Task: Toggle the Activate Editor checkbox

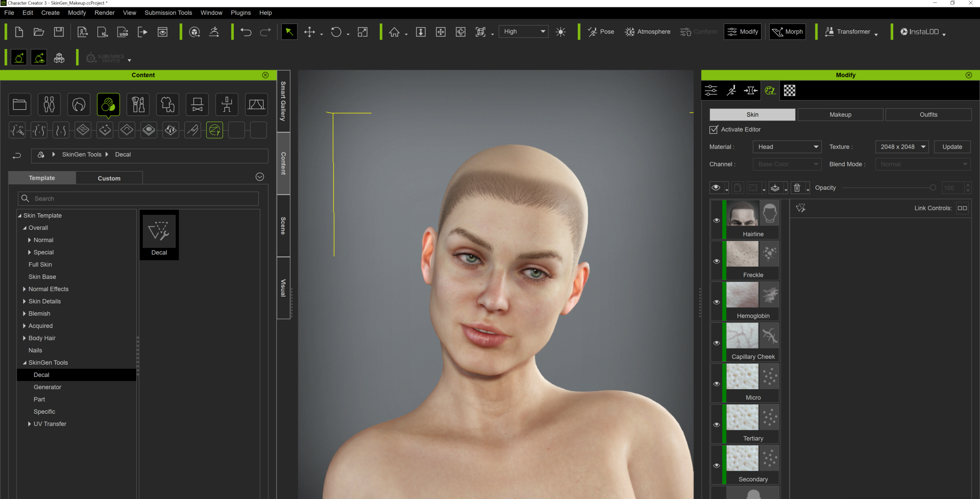Action: click(x=714, y=129)
